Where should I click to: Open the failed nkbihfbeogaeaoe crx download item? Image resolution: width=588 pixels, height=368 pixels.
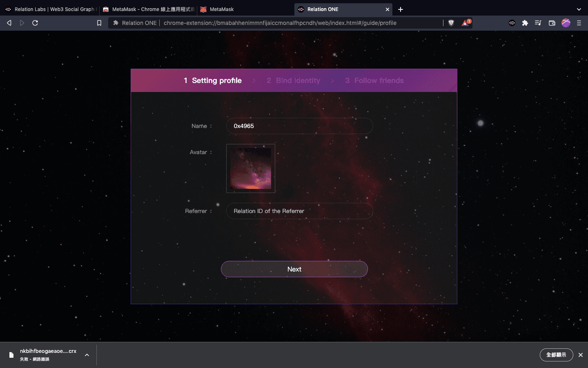(x=48, y=355)
